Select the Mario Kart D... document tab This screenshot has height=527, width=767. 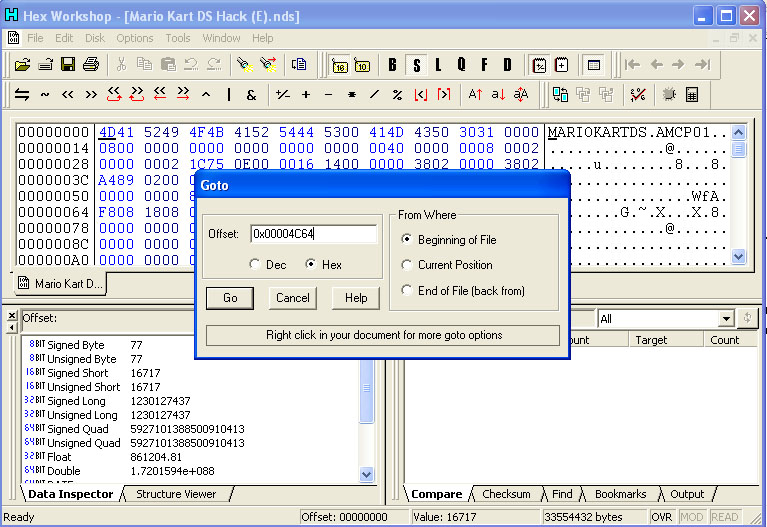pos(60,284)
